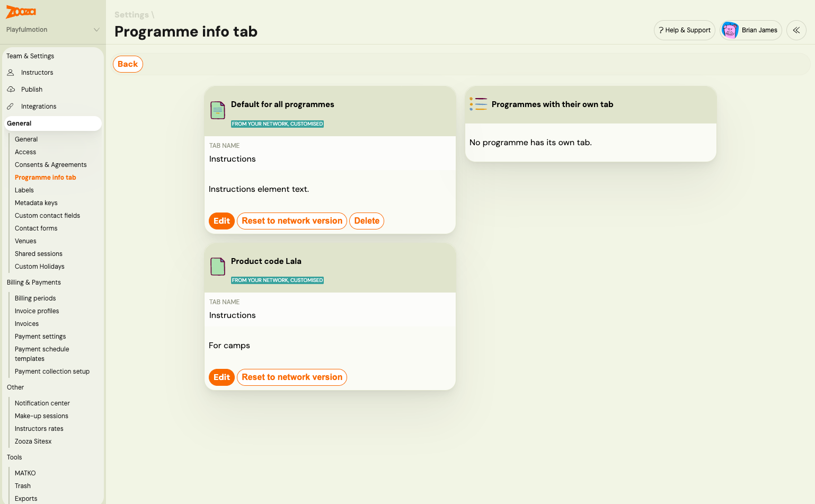The image size is (815, 504).
Task: Go to Access settings
Action: point(25,152)
